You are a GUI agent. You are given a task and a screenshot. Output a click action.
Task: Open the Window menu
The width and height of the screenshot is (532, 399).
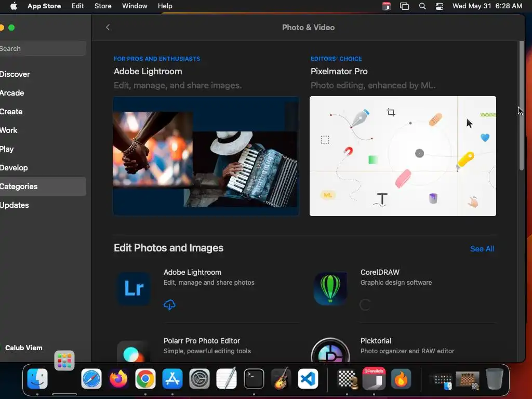point(135,6)
